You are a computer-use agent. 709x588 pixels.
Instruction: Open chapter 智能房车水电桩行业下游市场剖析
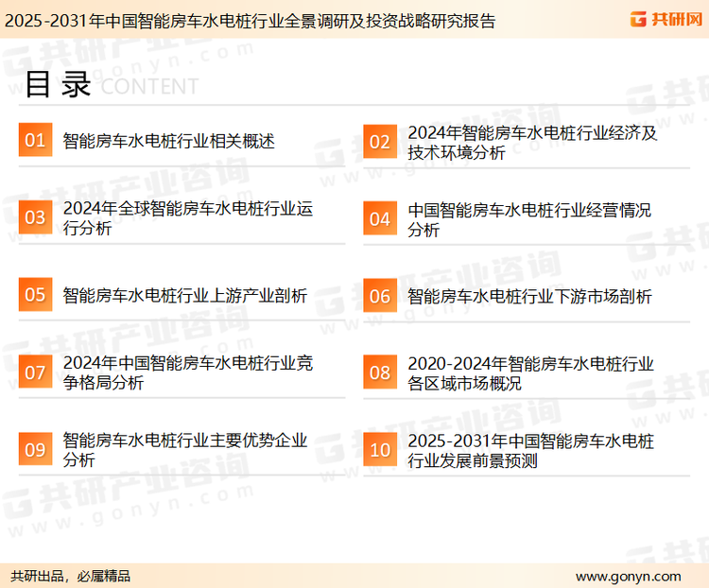coord(529,297)
